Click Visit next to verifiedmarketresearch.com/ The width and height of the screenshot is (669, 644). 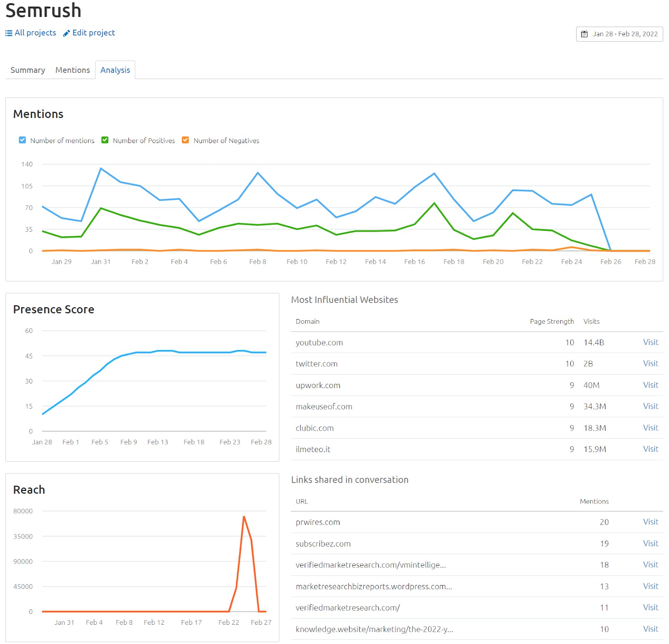tap(651, 607)
